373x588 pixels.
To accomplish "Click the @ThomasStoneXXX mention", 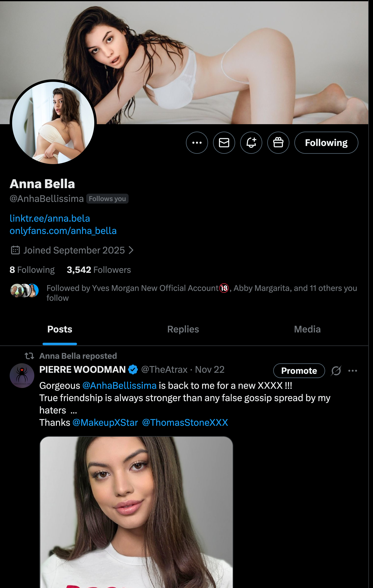I will [185, 422].
